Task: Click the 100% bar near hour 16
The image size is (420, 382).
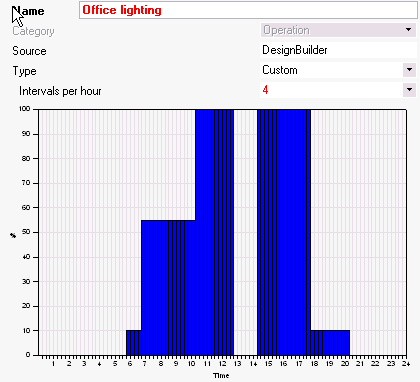Action: pos(284,232)
